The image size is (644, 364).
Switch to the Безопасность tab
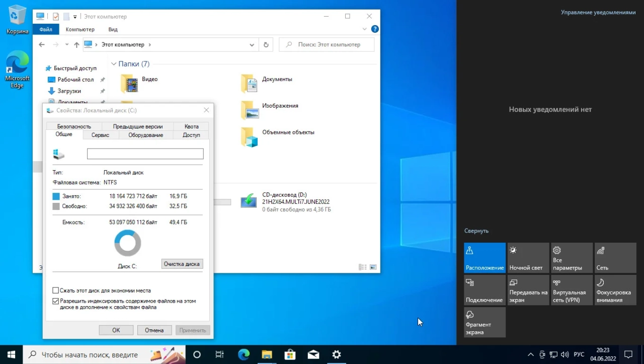[74, 126]
